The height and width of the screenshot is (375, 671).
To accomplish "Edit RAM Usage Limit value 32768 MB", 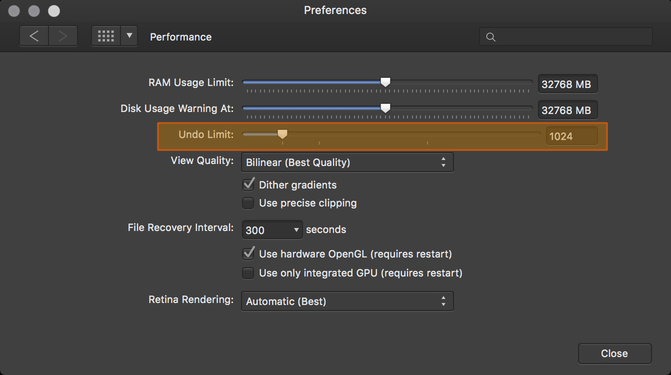I will (x=567, y=84).
